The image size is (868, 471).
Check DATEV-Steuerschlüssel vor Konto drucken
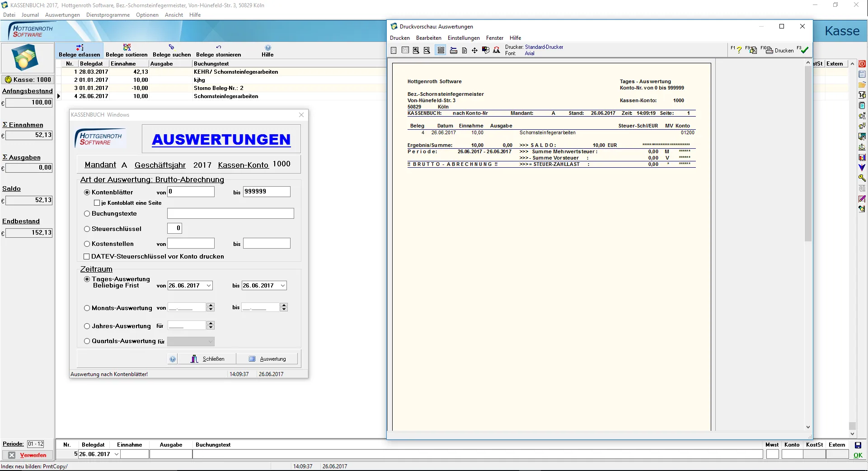[87, 257]
